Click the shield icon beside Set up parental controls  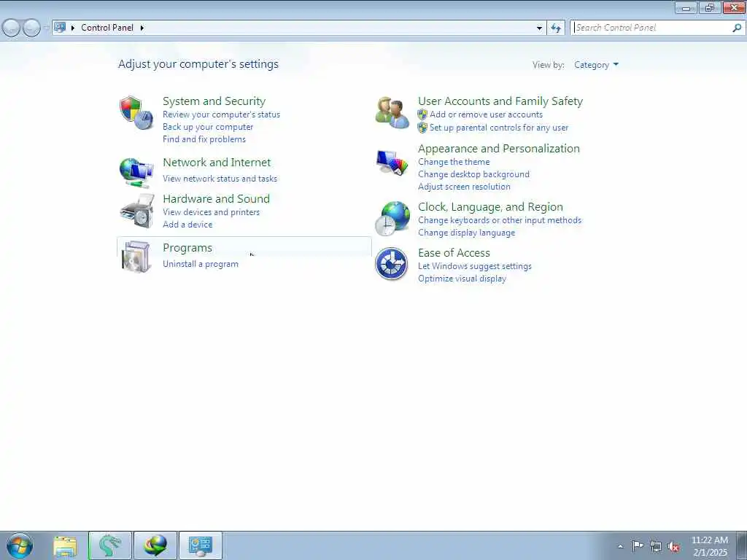coord(422,128)
